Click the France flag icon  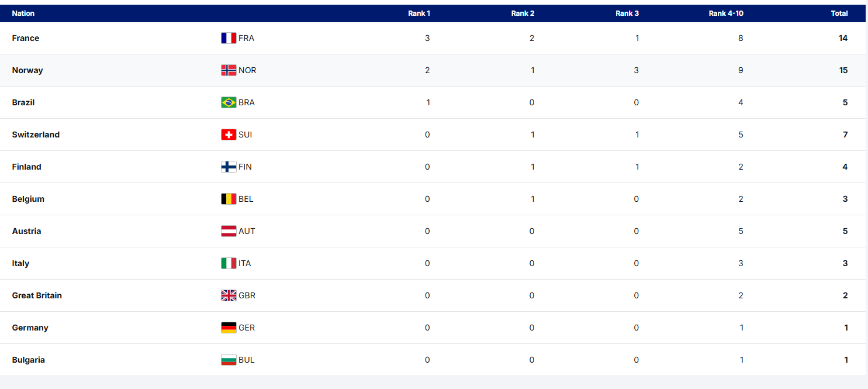[x=229, y=38]
